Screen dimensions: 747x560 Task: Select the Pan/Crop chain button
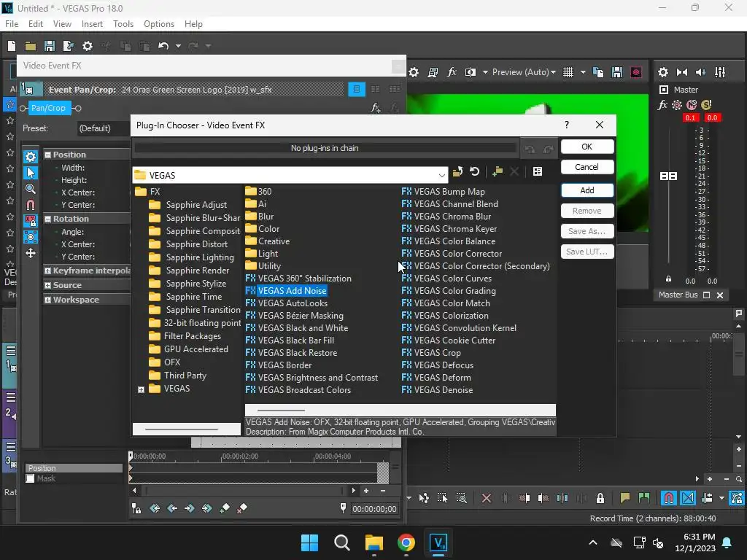point(49,108)
